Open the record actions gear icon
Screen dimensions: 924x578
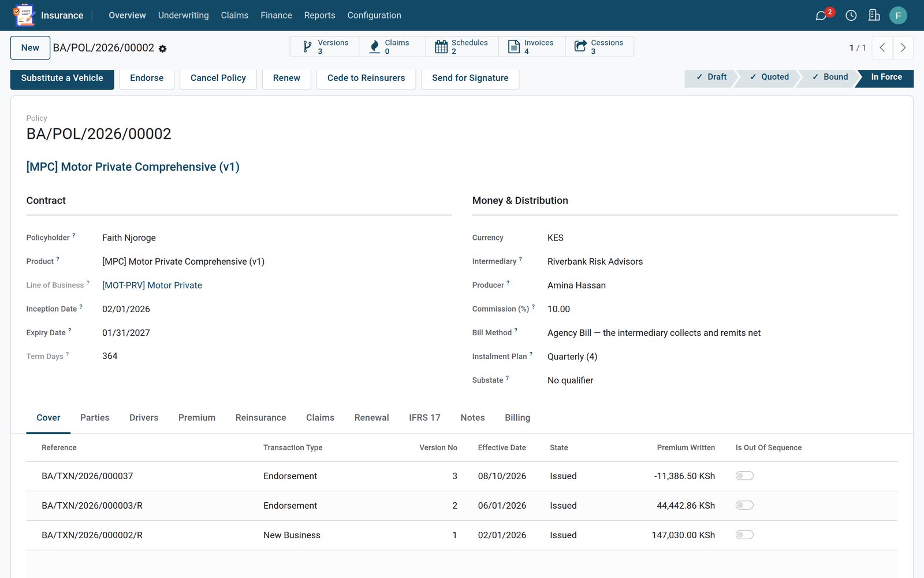163,49
